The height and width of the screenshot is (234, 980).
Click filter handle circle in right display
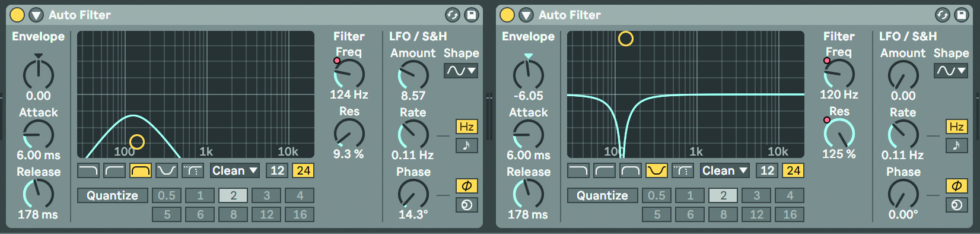(x=626, y=39)
